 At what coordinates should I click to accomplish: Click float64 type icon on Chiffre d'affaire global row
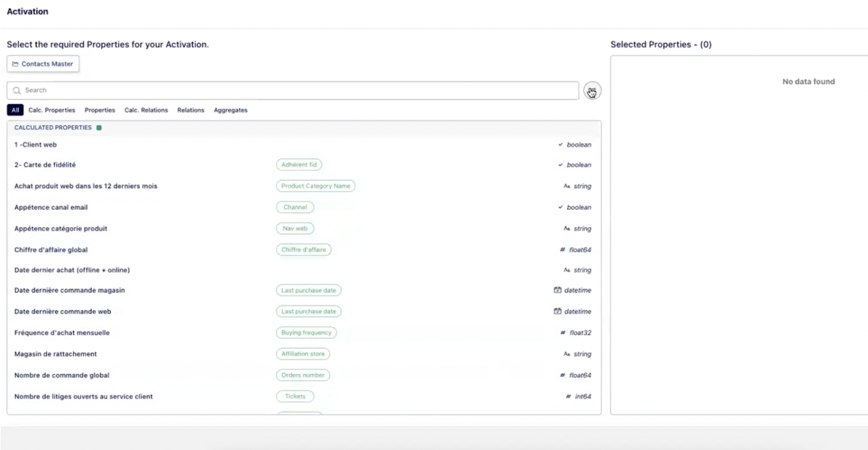pyautogui.click(x=563, y=250)
